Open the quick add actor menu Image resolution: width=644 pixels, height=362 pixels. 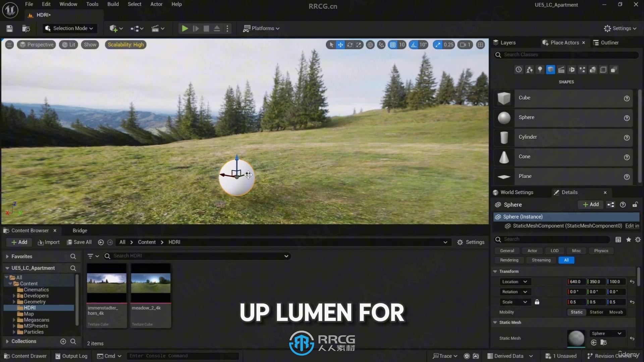click(x=116, y=28)
